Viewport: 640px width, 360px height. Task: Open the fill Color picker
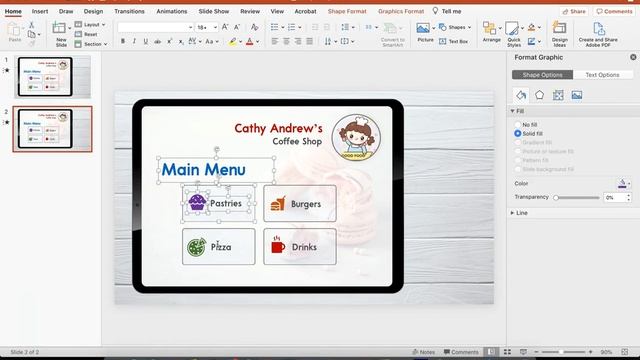[x=624, y=183]
